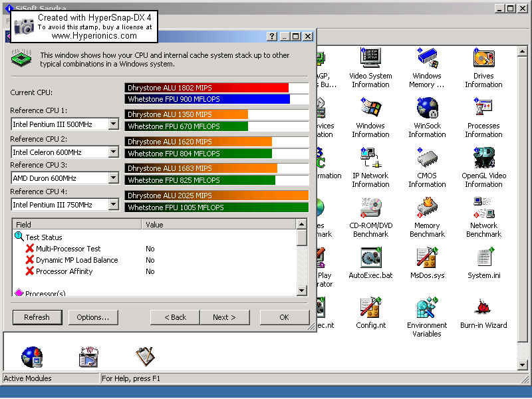The image size is (532, 399).
Task: Click main window scroll-up arrow
Action: pos(522,52)
